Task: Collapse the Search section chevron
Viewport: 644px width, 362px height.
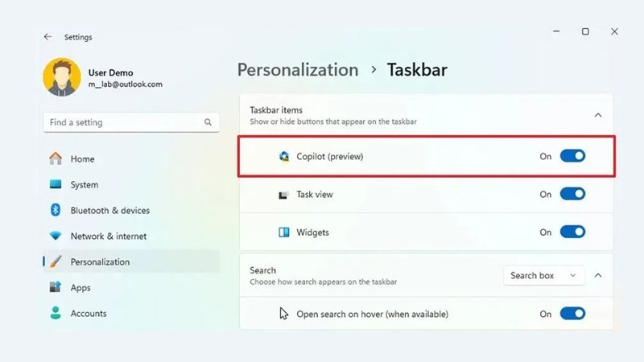Action: pyautogui.click(x=597, y=275)
